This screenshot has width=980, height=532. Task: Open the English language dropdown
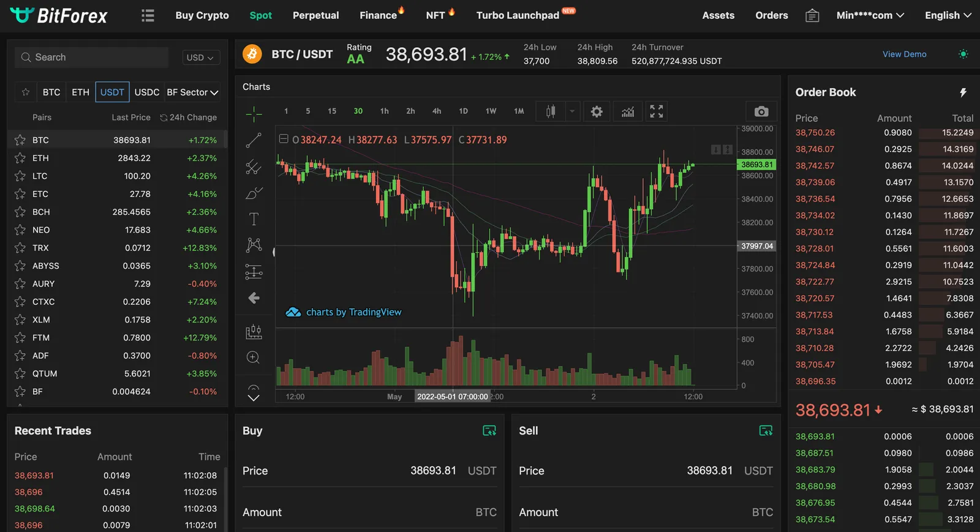click(x=948, y=15)
